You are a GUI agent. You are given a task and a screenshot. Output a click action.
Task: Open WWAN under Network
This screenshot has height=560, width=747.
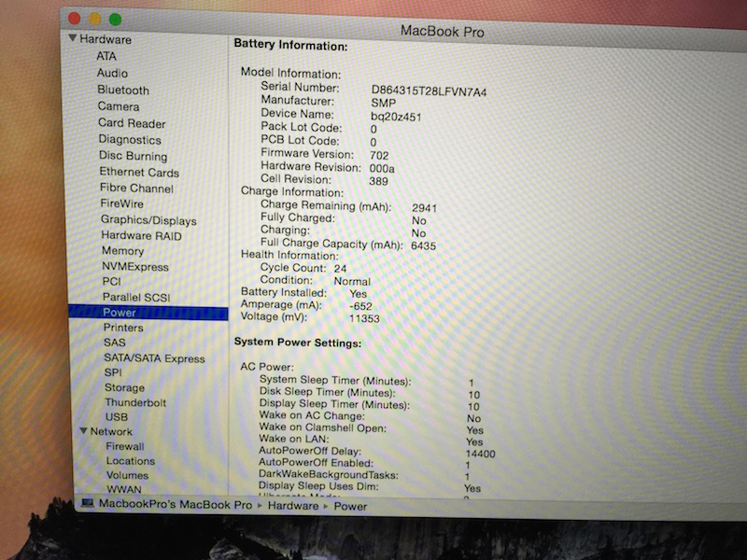pyautogui.click(x=124, y=489)
